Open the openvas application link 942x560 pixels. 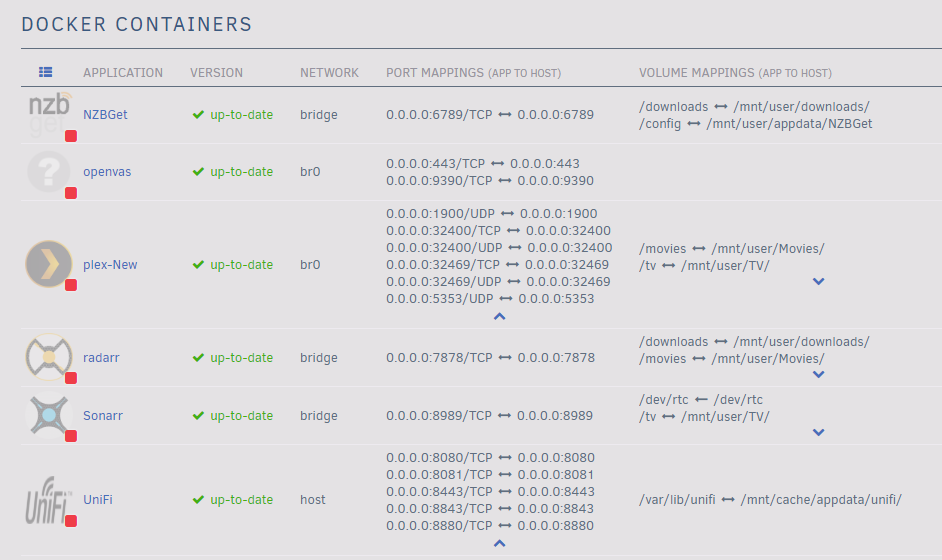107,172
